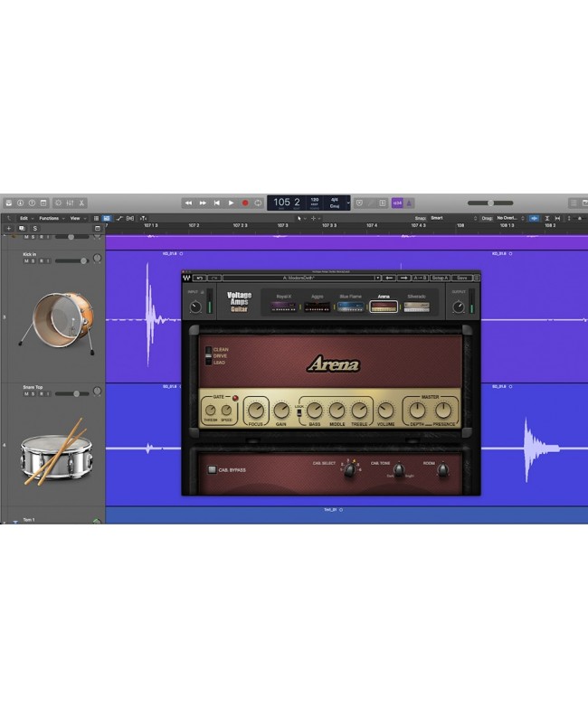Open the Mixer faders icon

click(x=70, y=203)
